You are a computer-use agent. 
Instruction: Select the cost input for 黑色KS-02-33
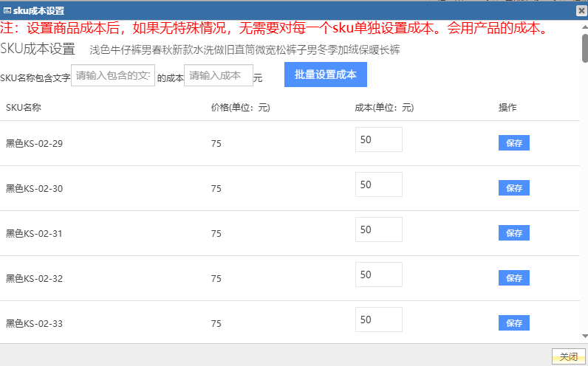click(378, 320)
